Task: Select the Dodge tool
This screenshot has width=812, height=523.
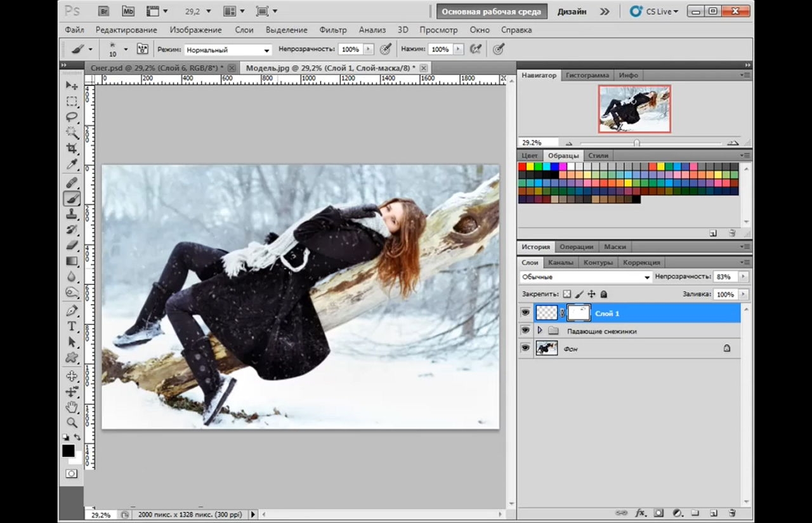Action: (x=72, y=293)
